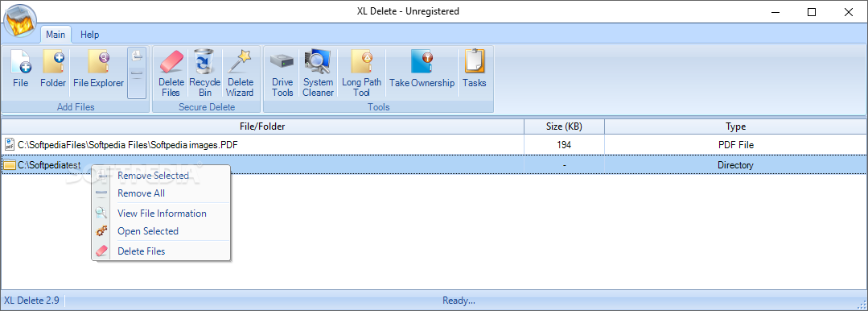Viewport: 868px width, 311px height.
Task: Choose Delete Files in context menu
Action: point(161,251)
